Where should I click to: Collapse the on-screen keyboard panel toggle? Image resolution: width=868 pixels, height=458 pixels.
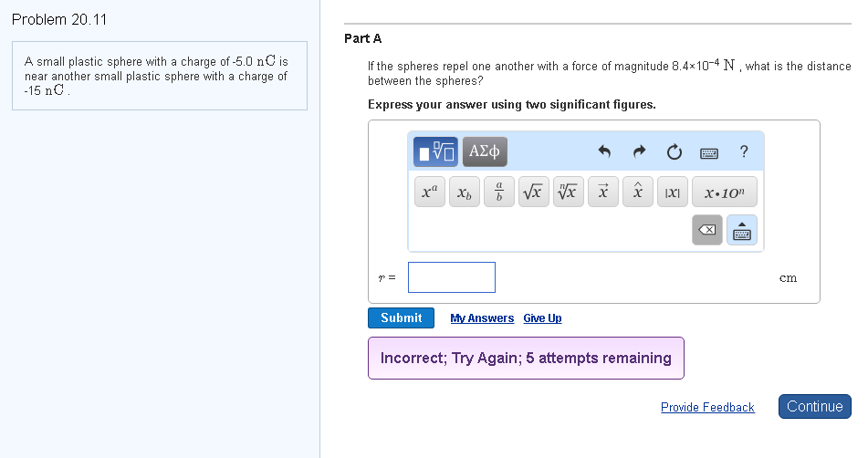[x=742, y=230]
